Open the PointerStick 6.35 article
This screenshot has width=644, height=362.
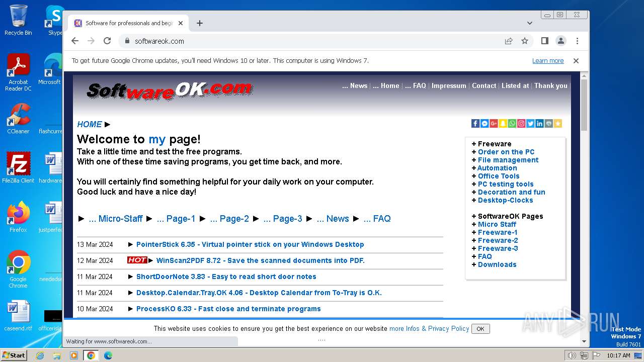250,244
